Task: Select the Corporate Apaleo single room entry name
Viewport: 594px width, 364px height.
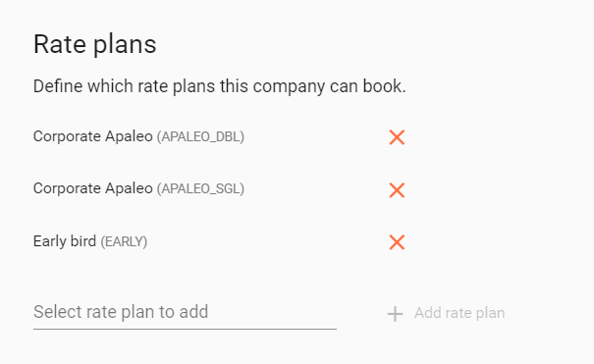Action: pos(93,188)
